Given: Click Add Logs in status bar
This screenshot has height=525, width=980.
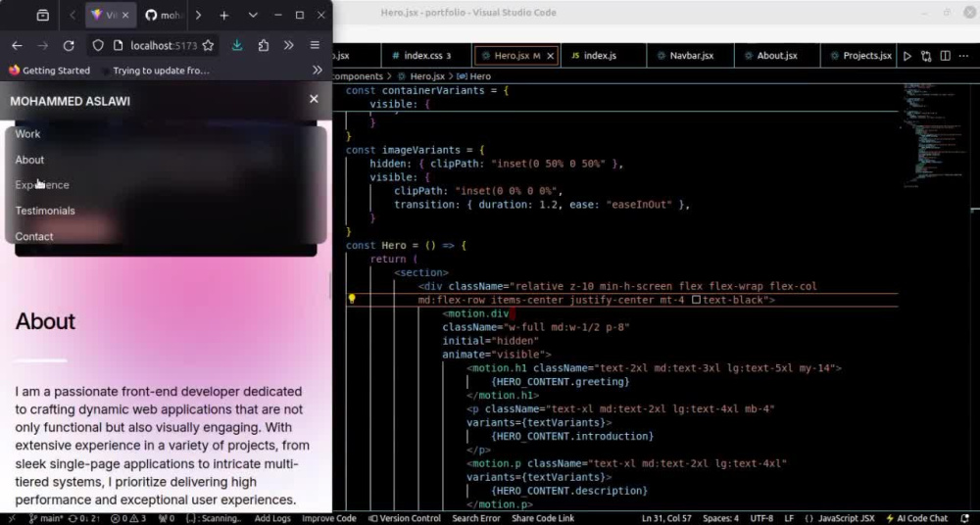Looking at the screenshot, I should 272,518.
